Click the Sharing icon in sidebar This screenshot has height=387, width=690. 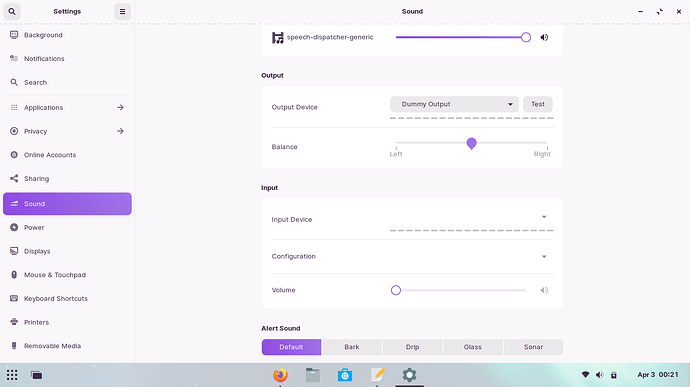[14, 178]
